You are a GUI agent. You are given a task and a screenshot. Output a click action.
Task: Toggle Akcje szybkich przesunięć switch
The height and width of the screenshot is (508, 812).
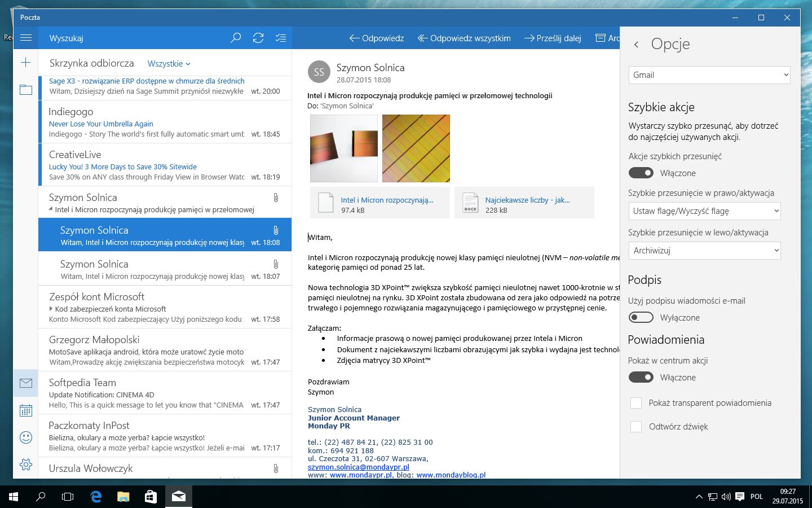pyautogui.click(x=641, y=173)
